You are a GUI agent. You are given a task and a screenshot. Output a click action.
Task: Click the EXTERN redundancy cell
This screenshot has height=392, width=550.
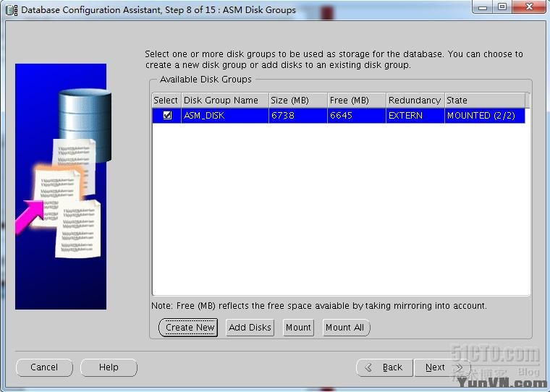[x=415, y=116]
